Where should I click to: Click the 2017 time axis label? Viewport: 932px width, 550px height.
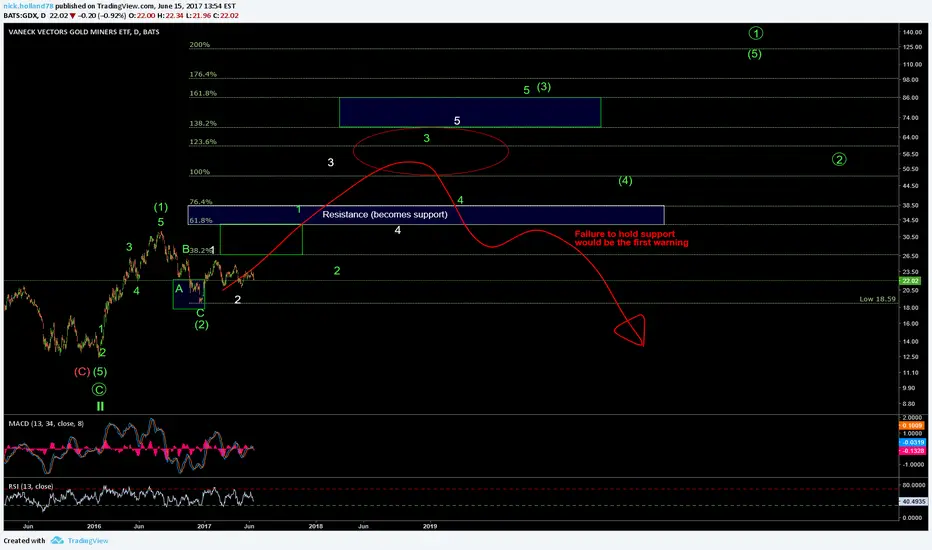[204, 526]
